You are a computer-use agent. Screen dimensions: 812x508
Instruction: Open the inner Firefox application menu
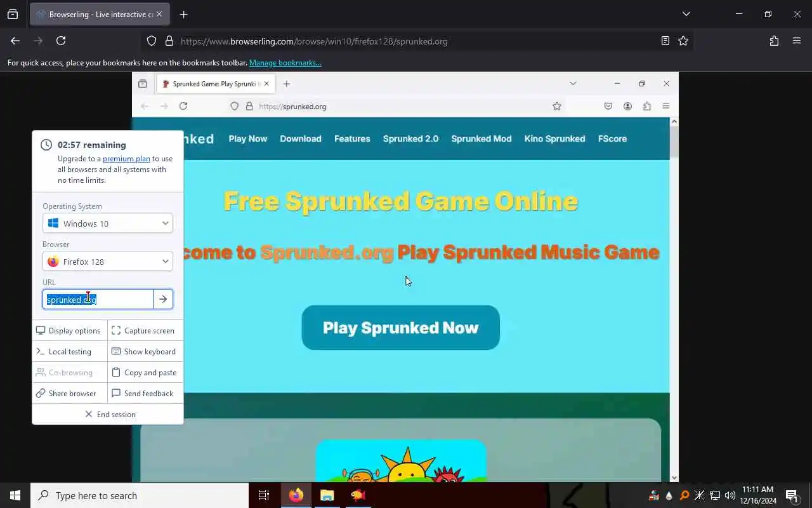[x=666, y=106]
